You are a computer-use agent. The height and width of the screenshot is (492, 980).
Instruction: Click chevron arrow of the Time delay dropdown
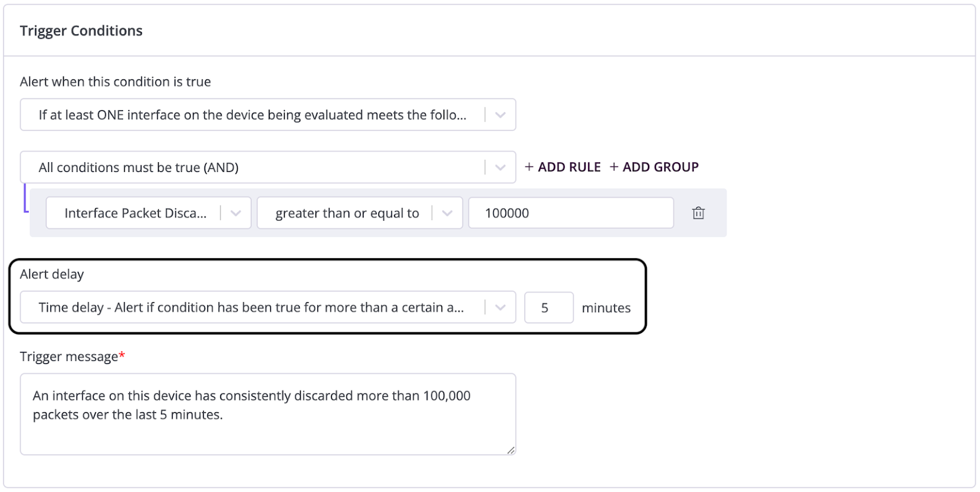coord(500,307)
